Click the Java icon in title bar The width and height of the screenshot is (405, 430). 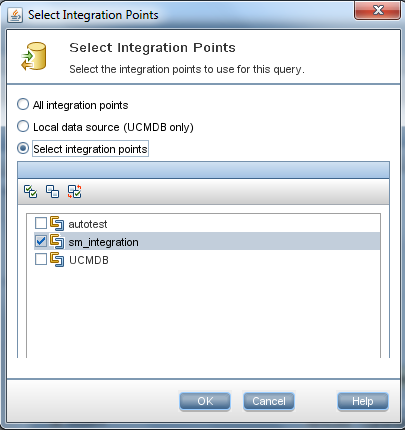pos(15,15)
